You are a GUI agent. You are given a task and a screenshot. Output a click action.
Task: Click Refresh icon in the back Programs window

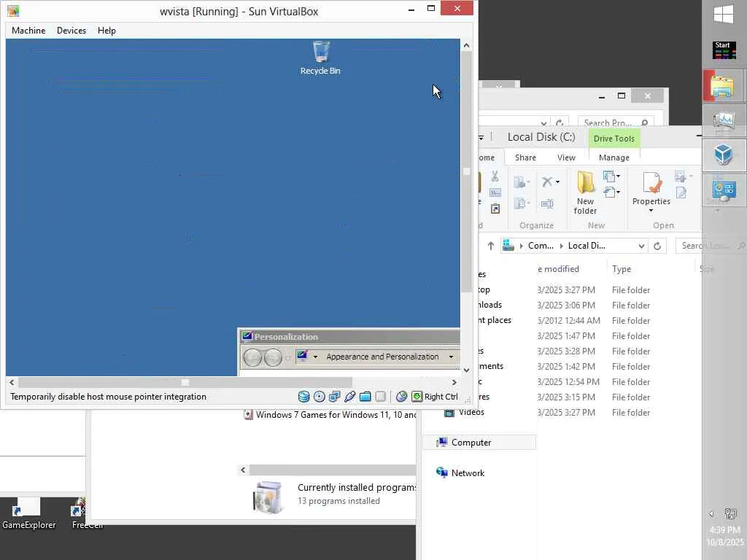click(x=560, y=123)
